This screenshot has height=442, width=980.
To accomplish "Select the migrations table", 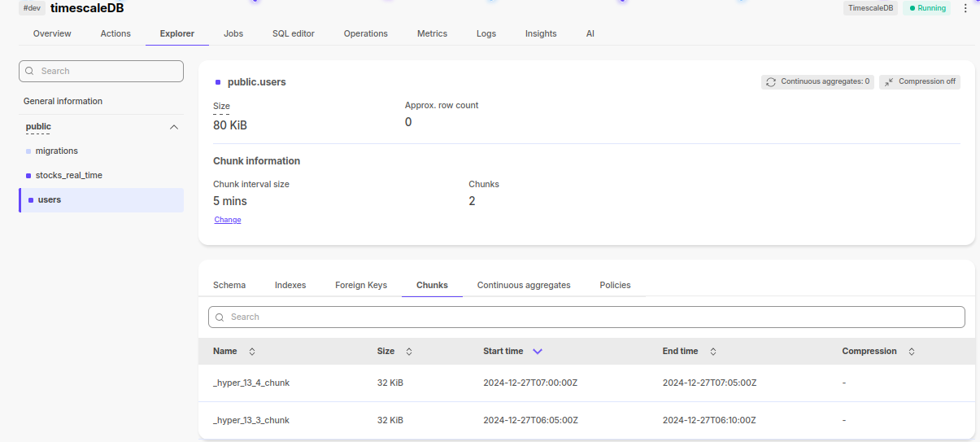I will tap(57, 151).
